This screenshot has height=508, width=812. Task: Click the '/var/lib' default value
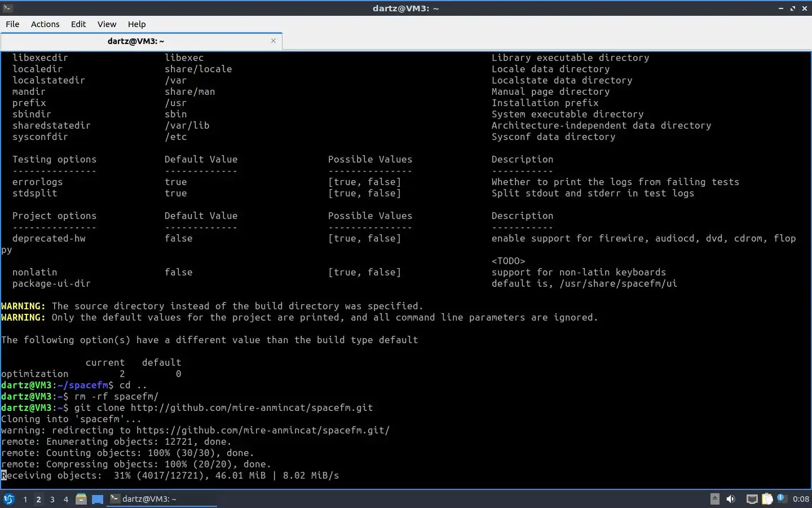[x=187, y=125]
